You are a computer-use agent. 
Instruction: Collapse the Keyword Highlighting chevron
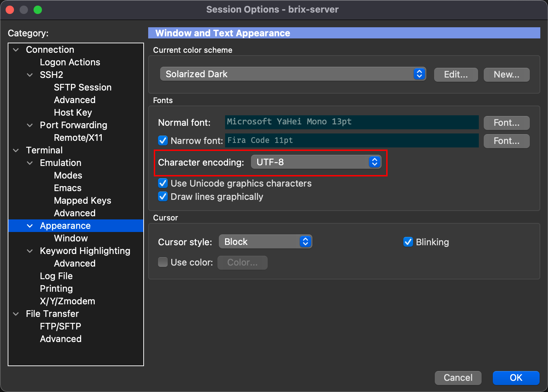coord(30,251)
